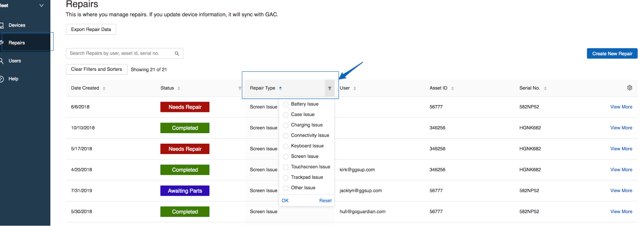
Task: Select Battery Issue filter option
Action: (285, 104)
